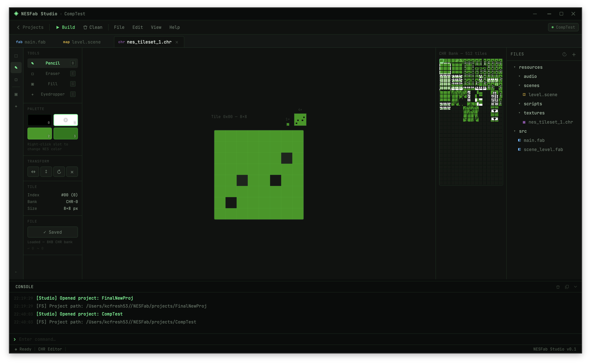The width and height of the screenshot is (591, 364).
Task: Pick the Eyedropper tool
Action: (52, 94)
